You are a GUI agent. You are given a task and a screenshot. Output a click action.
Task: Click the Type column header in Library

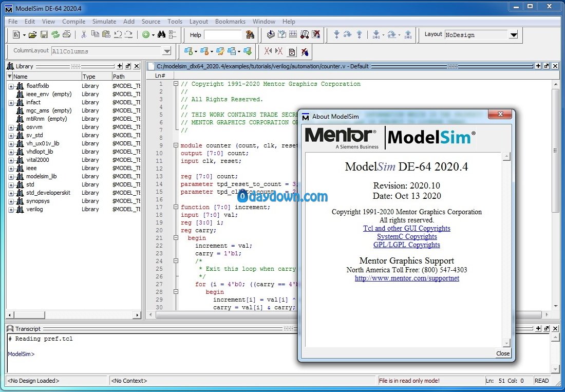(x=97, y=77)
